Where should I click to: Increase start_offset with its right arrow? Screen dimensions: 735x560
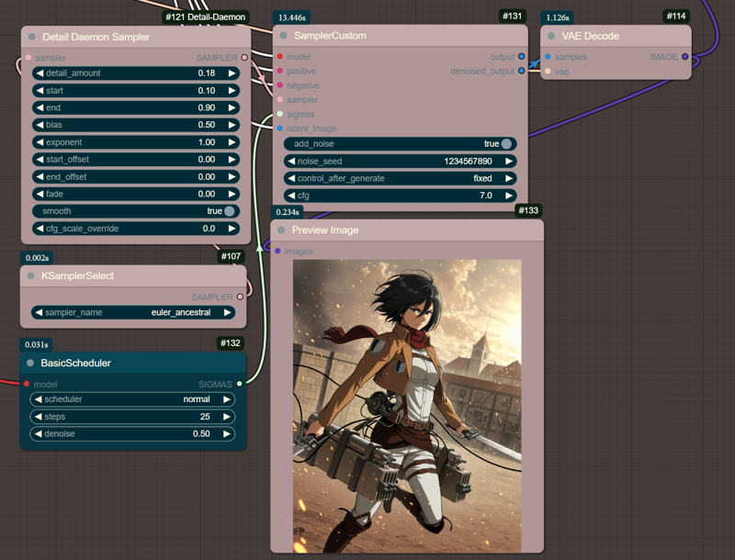[x=232, y=160]
